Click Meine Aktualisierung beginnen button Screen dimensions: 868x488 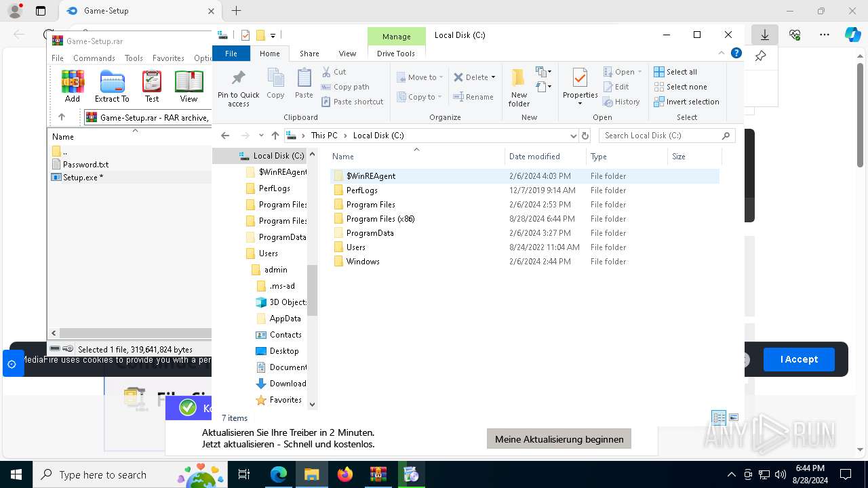click(559, 439)
